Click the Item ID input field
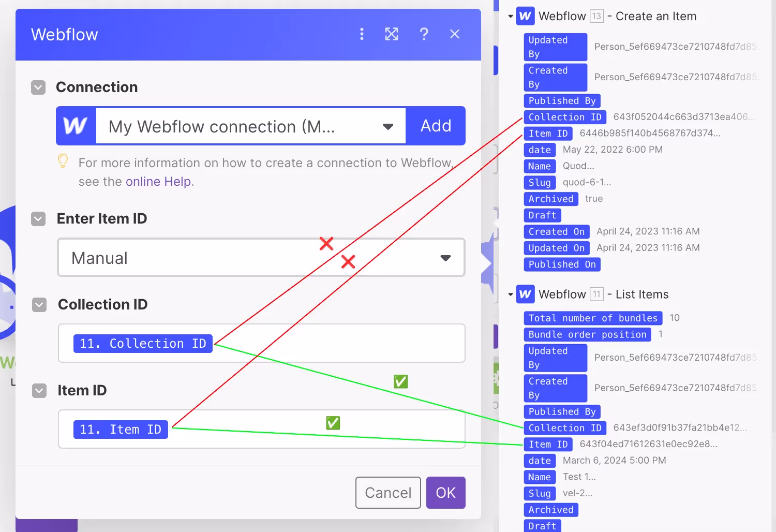 [x=262, y=429]
